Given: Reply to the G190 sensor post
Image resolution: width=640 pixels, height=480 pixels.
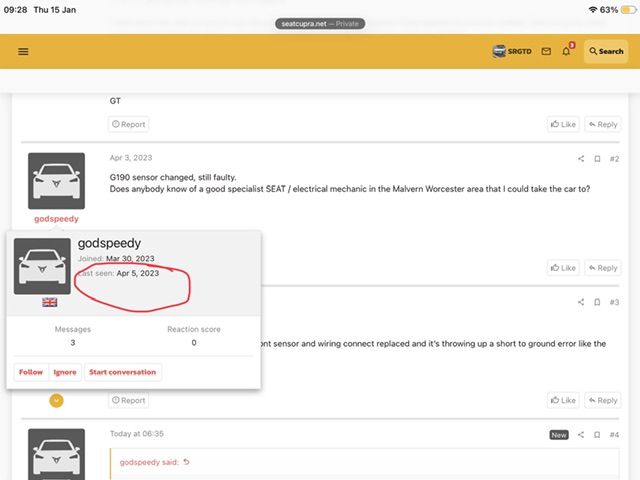Looking at the screenshot, I should 602,268.
